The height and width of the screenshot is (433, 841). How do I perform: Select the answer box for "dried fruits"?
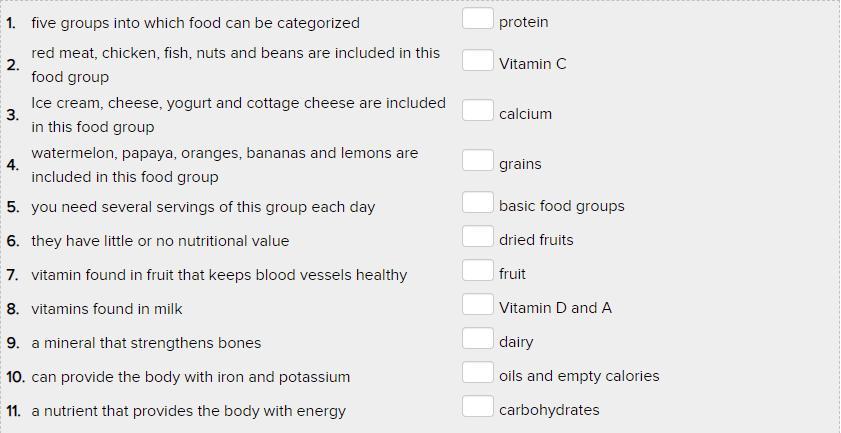coord(477,237)
